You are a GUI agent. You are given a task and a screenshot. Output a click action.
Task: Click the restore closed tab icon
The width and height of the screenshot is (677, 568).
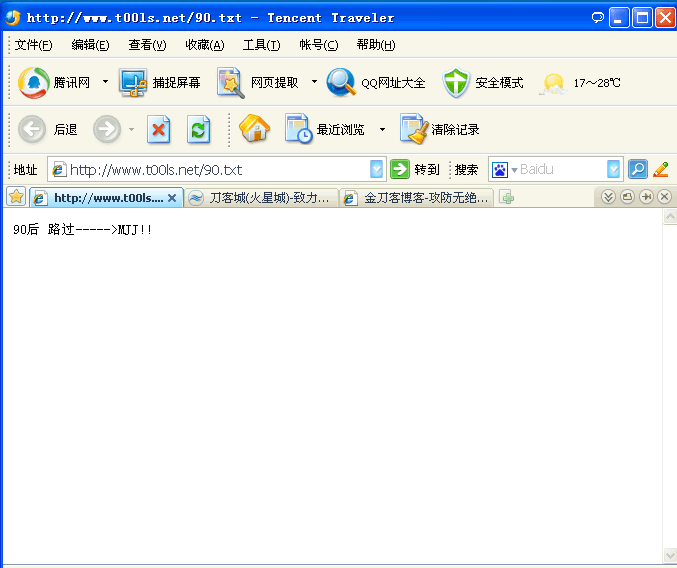[x=627, y=197]
